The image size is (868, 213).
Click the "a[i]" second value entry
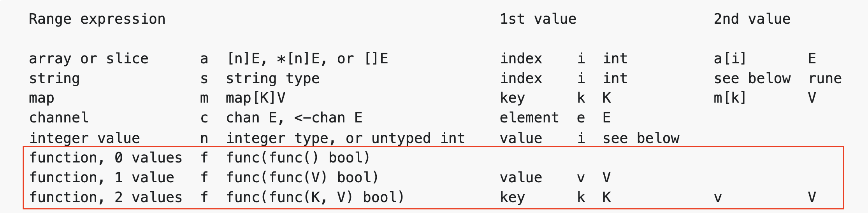click(730, 59)
